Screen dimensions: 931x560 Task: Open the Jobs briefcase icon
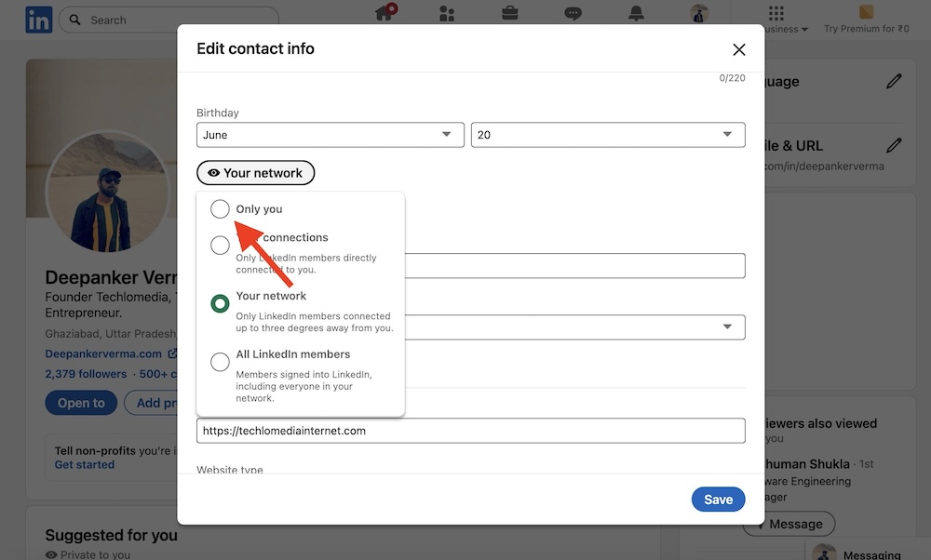510,12
